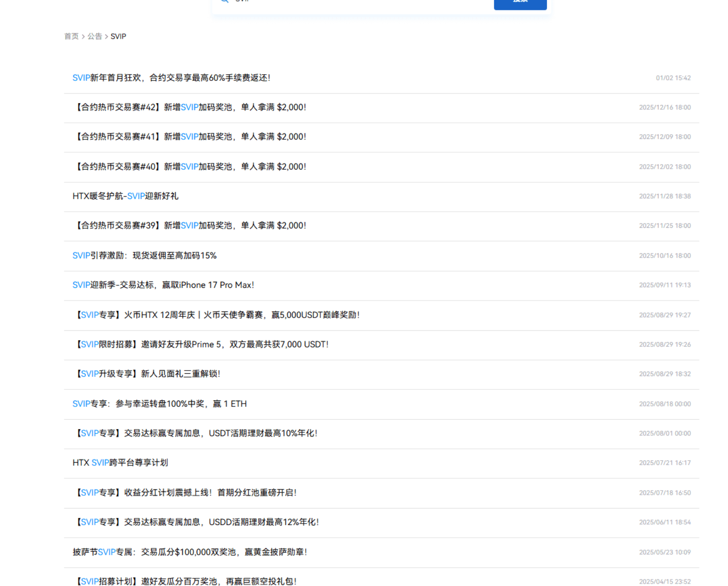Click the blue search button at top
This screenshot has height=586, width=728.
[520, 3]
